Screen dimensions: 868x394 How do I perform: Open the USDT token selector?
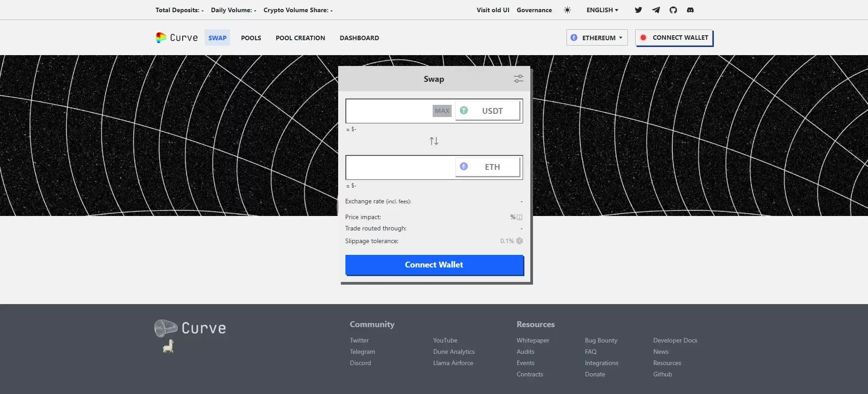(487, 111)
